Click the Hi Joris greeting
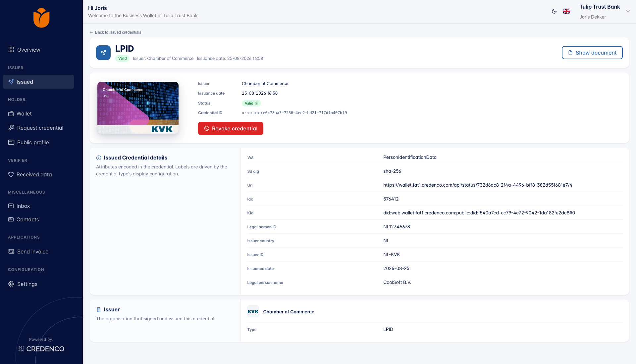Screen dimensions: 636x364 97,8
